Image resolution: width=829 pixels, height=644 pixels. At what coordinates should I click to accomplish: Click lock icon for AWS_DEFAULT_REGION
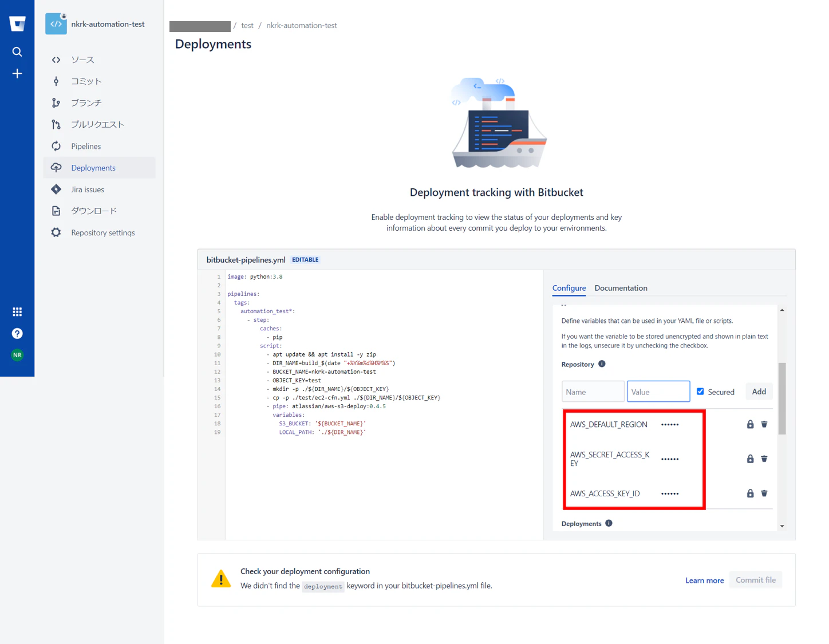[x=750, y=424]
